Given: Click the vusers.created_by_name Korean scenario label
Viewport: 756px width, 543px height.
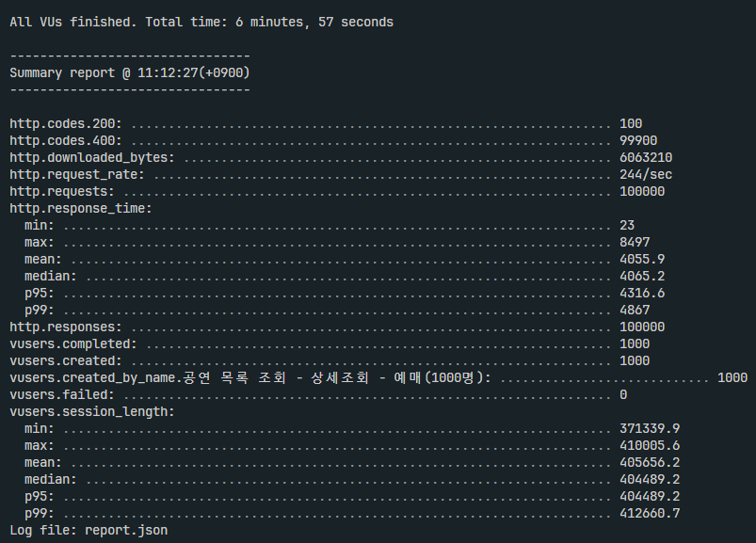Looking at the screenshot, I should click(x=250, y=377).
